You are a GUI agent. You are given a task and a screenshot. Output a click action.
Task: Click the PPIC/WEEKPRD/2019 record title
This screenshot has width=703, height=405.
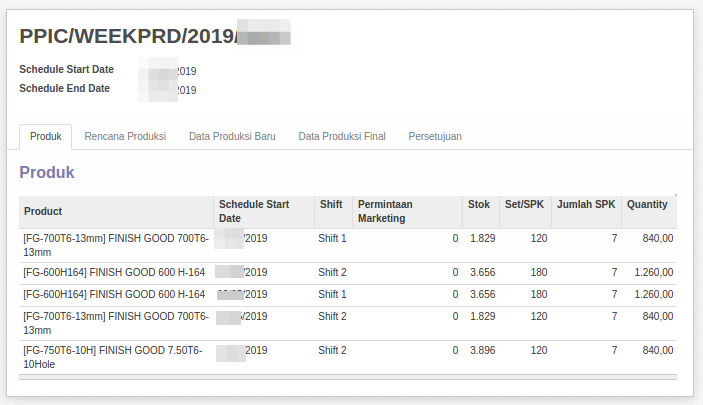click(x=155, y=36)
